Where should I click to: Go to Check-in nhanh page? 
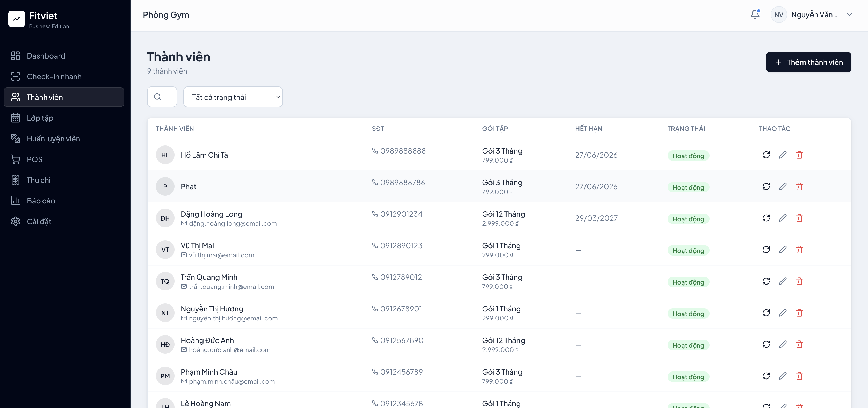tap(54, 76)
